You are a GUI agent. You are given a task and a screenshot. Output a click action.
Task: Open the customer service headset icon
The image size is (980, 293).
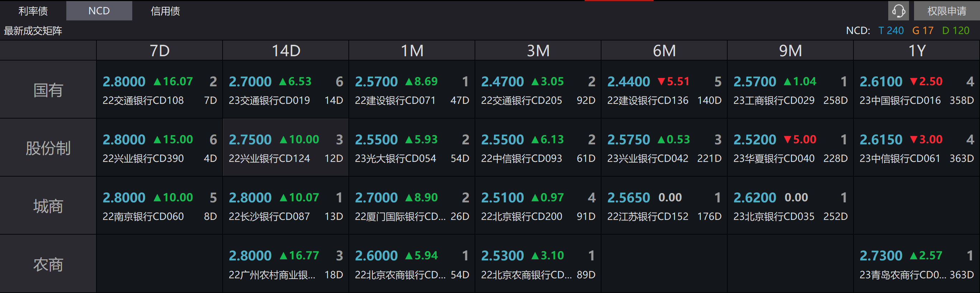(x=898, y=11)
